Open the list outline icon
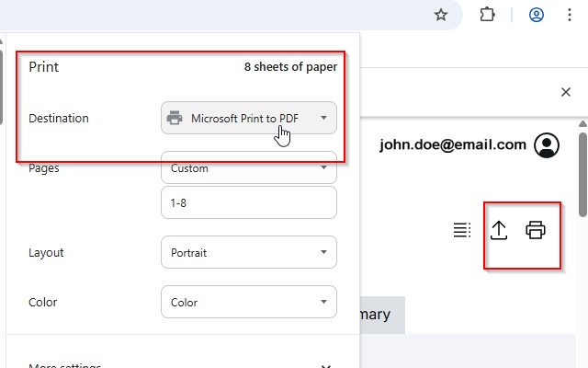Image resolution: width=588 pixels, height=368 pixels. click(x=462, y=230)
